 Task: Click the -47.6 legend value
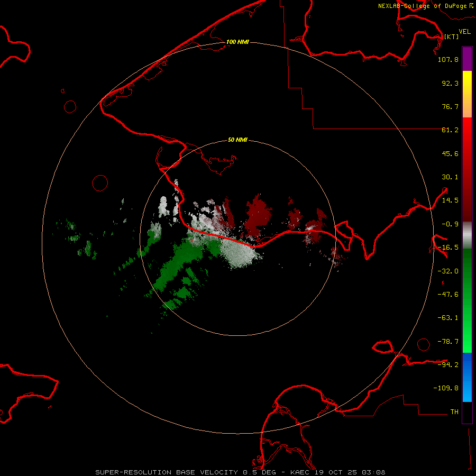(x=448, y=295)
